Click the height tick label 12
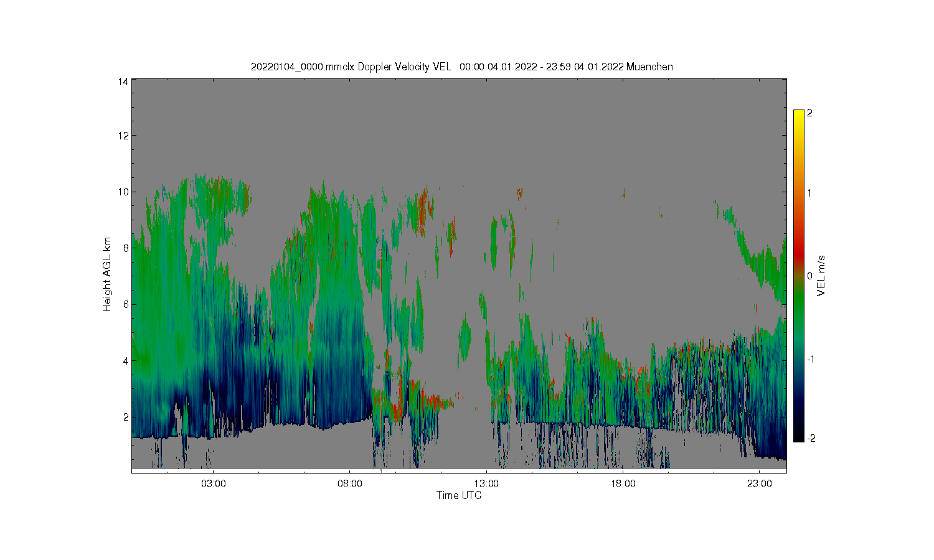The image size is (934, 560). pyautogui.click(x=123, y=136)
